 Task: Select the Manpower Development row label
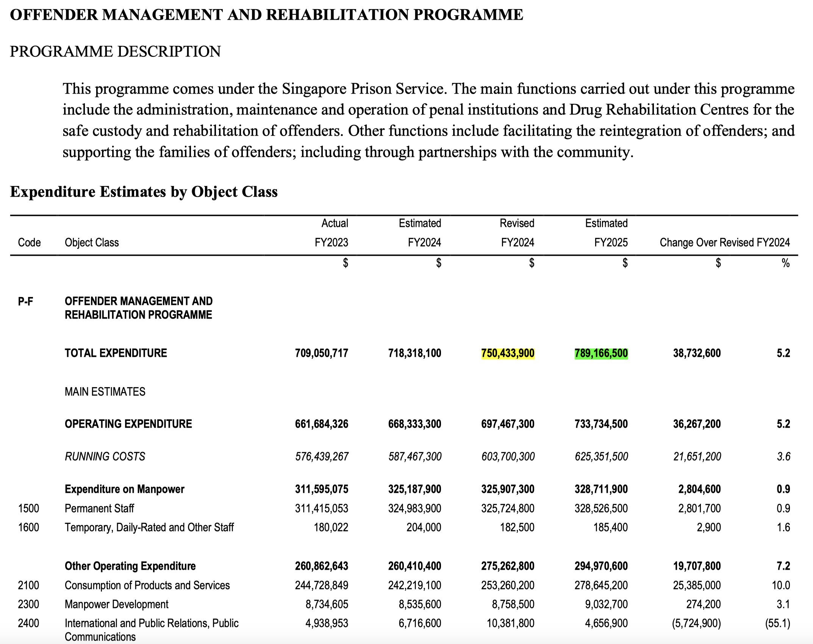click(116, 604)
